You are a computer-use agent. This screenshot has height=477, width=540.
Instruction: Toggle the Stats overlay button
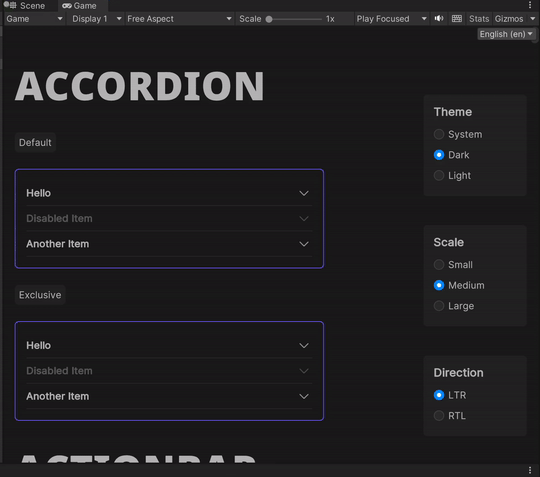tap(479, 19)
